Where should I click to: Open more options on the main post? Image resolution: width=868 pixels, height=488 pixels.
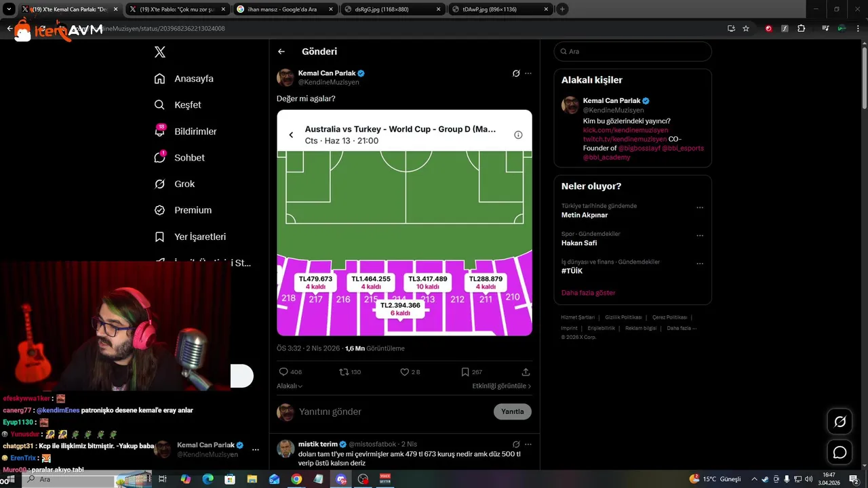click(528, 73)
